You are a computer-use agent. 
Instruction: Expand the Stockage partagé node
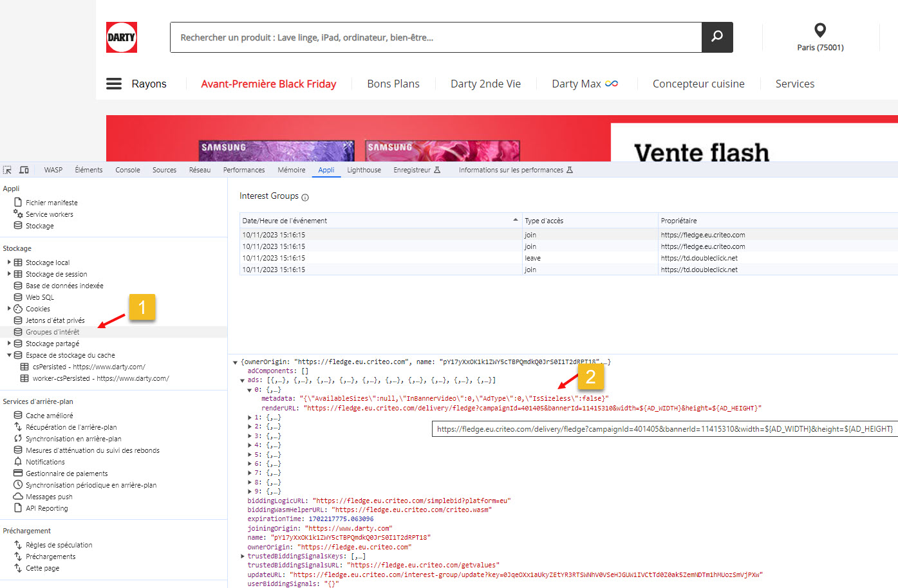coord(9,344)
